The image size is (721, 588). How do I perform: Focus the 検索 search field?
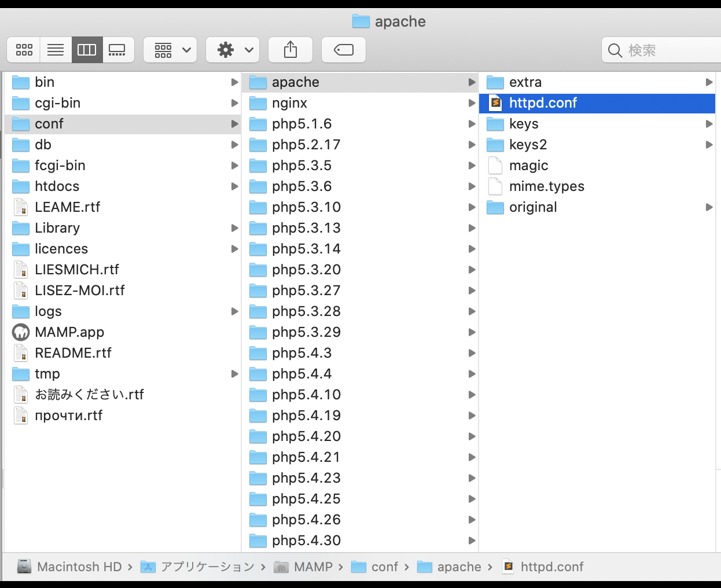pos(661,50)
